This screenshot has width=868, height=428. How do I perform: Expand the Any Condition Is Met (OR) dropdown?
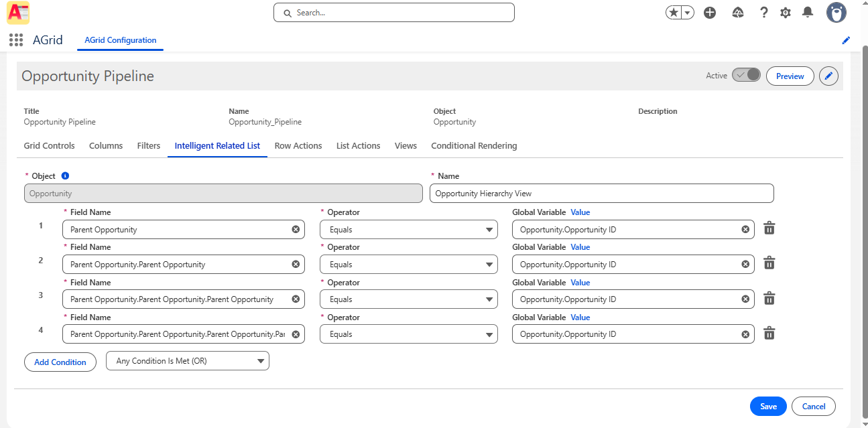coord(188,362)
